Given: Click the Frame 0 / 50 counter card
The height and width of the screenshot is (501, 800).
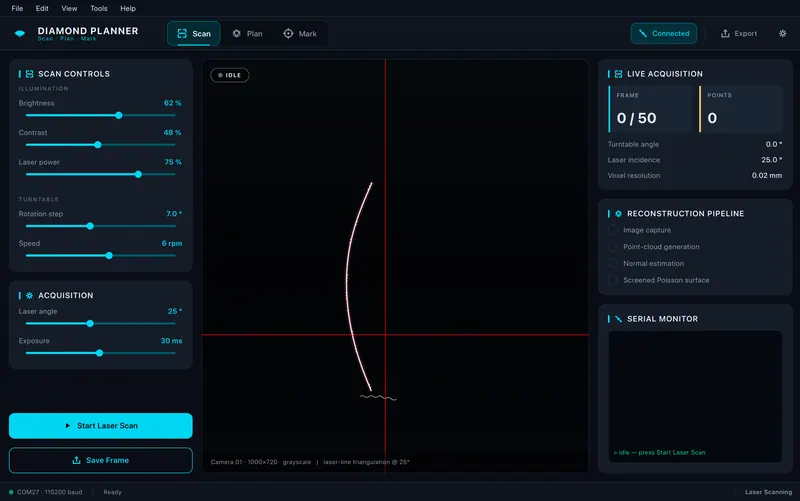Looking at the screenshot, I should [650, 109].
